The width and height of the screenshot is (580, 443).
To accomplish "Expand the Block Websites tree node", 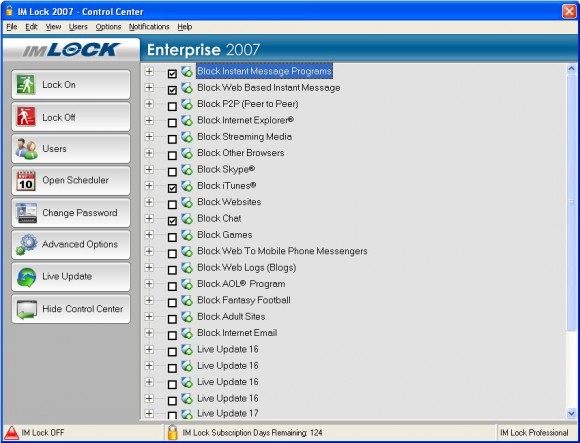I will [149, 202].
